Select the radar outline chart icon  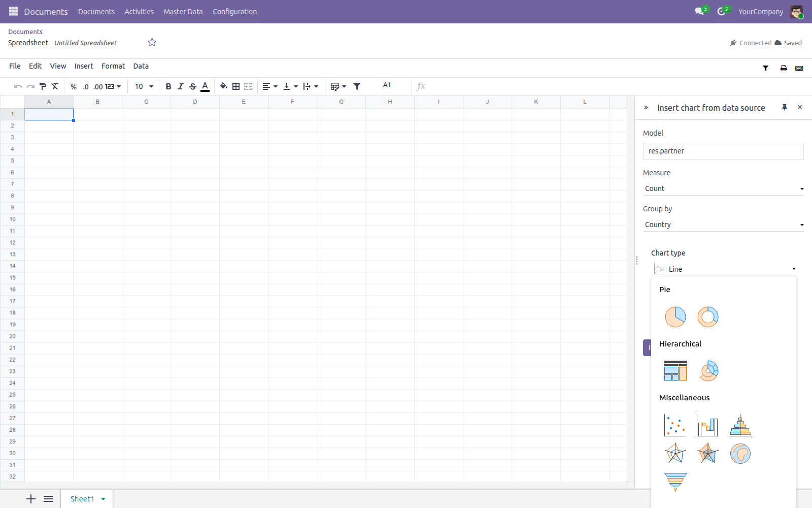click(x=675, y=453)
